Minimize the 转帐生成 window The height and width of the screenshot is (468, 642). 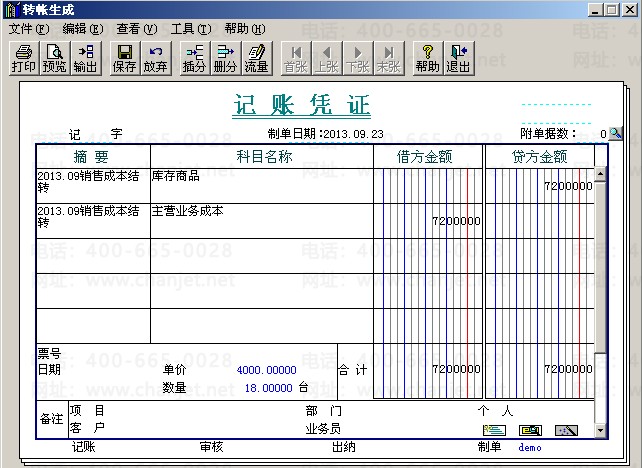click(x=595, y=10)
